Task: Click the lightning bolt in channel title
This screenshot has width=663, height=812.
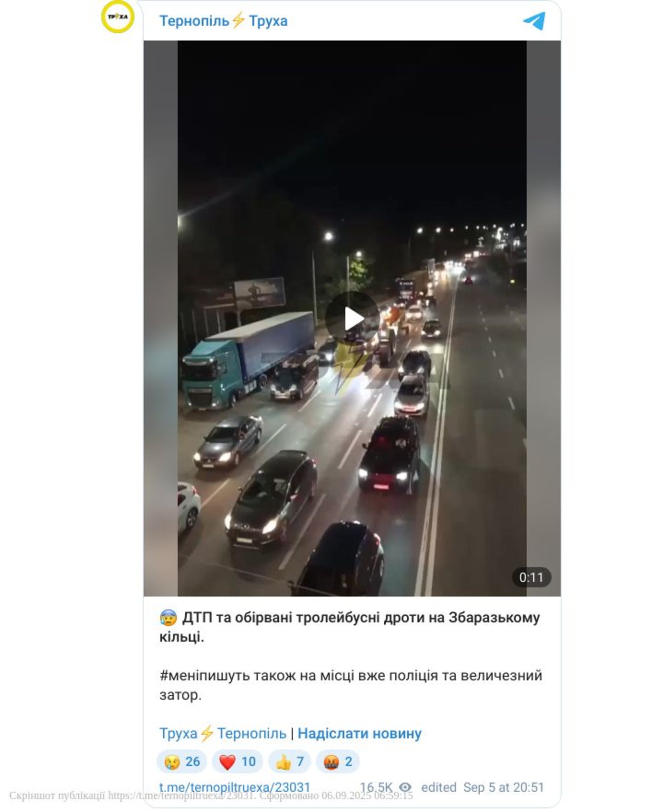Action: click(x=238, y=20)
